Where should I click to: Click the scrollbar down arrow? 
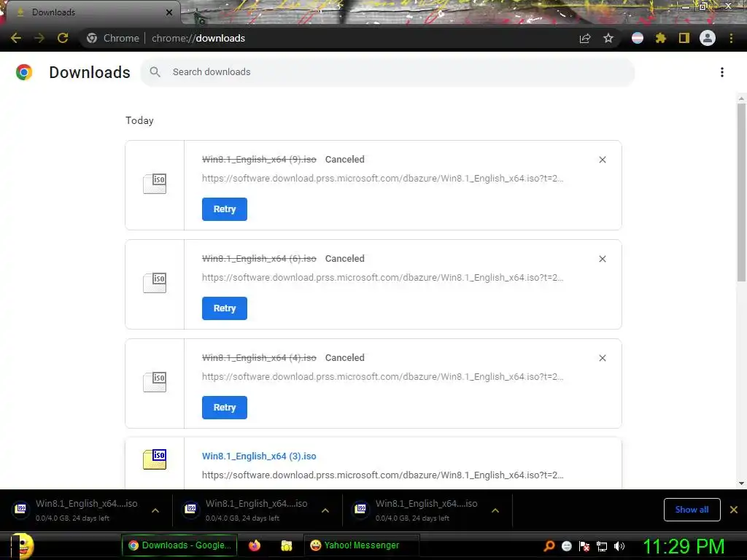741,483
